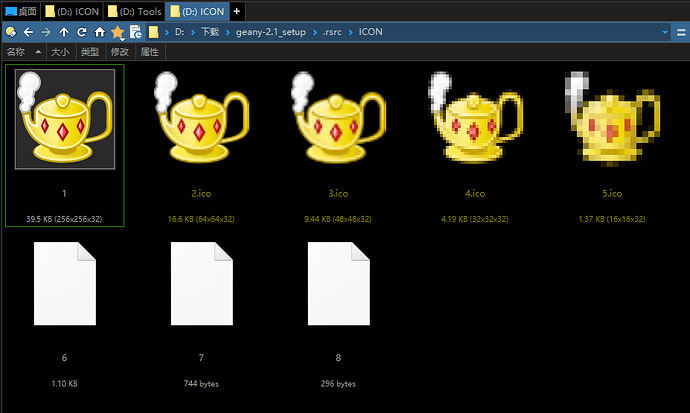The height and width of the screenshot is (413, 690).
Task: Click the Back navigation arrow
Action: click(x=29, y=32)
